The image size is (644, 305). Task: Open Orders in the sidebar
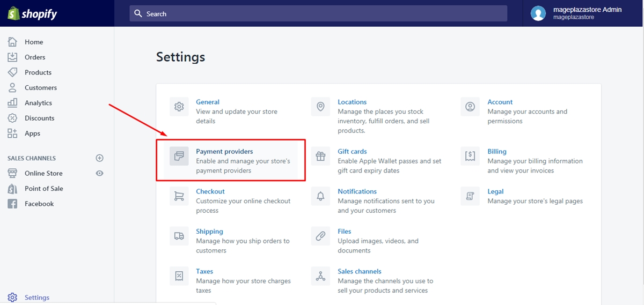pos(35,57)
